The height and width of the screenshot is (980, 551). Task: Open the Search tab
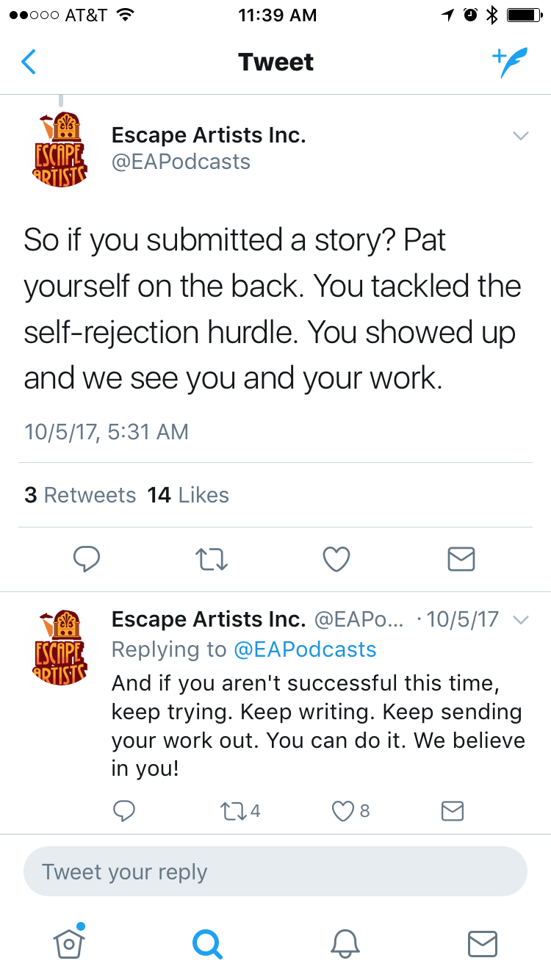tap(206, 942)
